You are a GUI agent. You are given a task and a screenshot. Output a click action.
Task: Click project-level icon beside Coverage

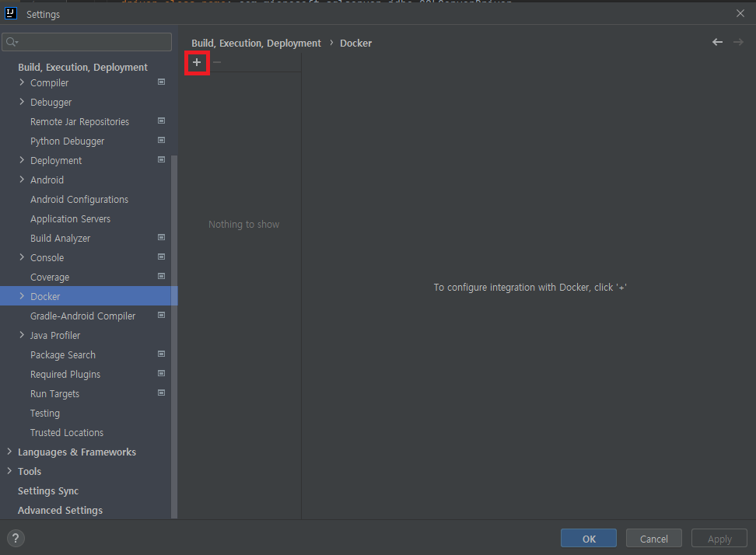162,276
